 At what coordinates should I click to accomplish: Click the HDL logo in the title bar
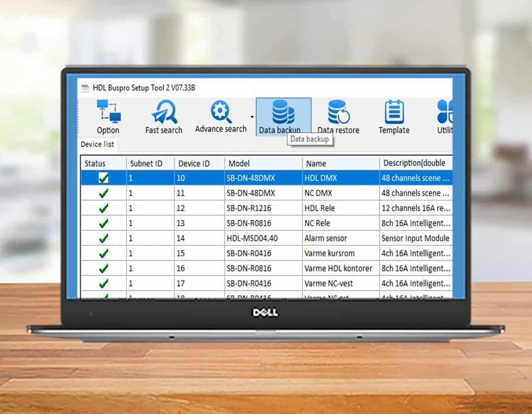pos(85,87)
